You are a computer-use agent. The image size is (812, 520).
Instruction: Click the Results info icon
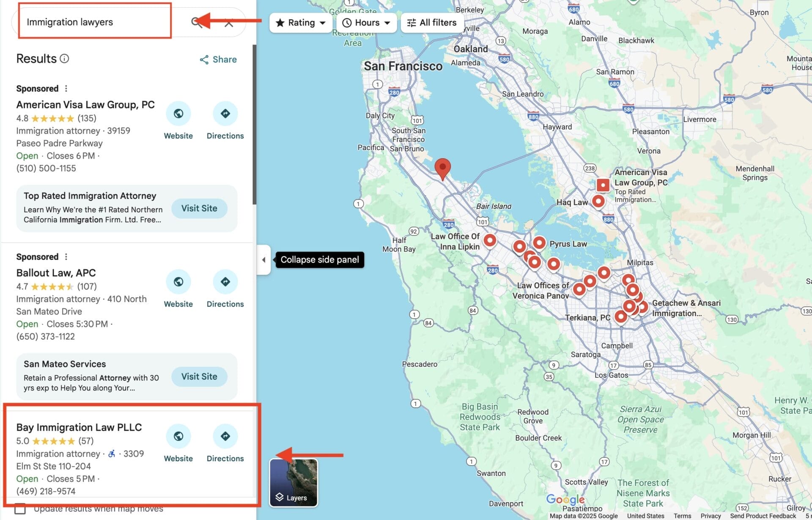(64, 58)
